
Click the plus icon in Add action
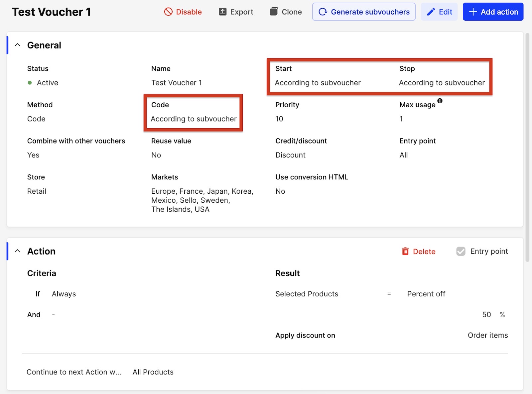click(473, 12)
